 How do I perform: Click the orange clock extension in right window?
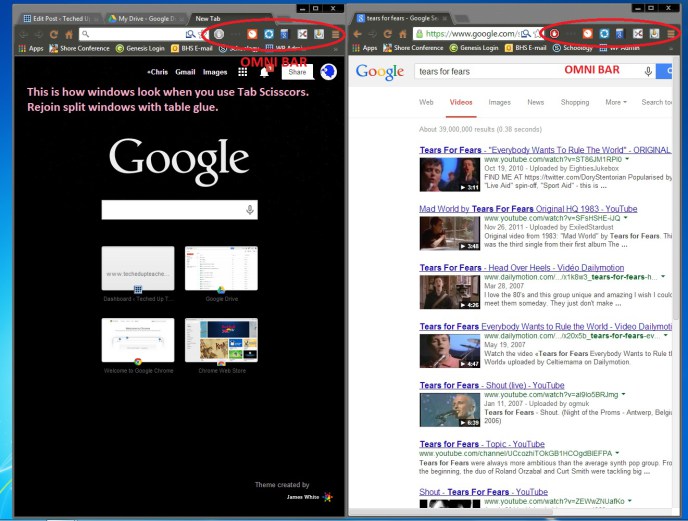click(588, 33)
